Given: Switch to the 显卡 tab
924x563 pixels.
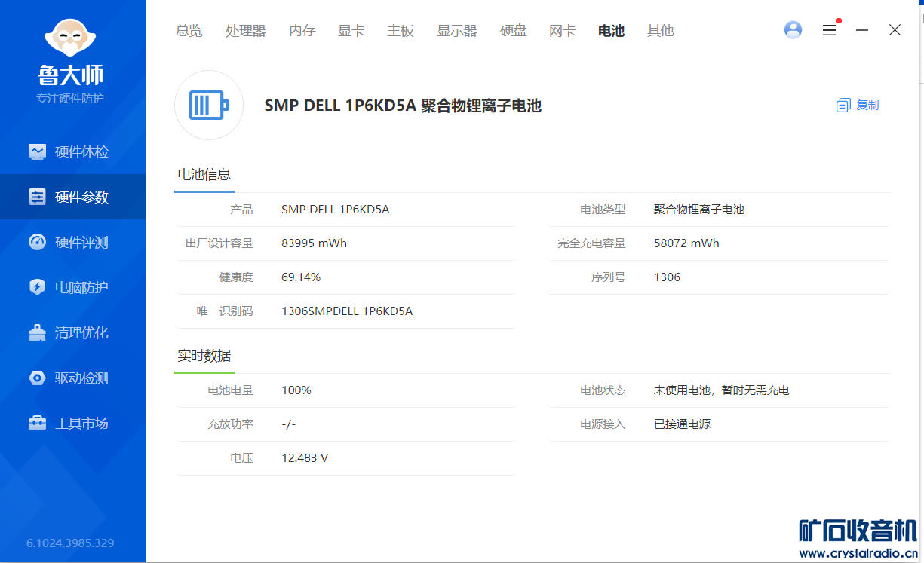Looking at the screenshot, I should click(351, 31).
